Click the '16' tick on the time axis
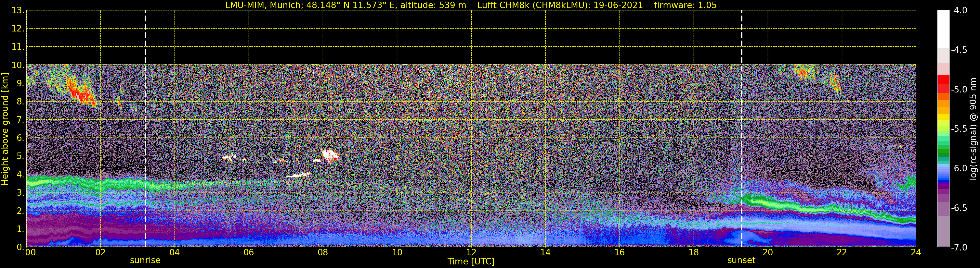The width and height of the screenshot is (980, 268). point(620,252)
